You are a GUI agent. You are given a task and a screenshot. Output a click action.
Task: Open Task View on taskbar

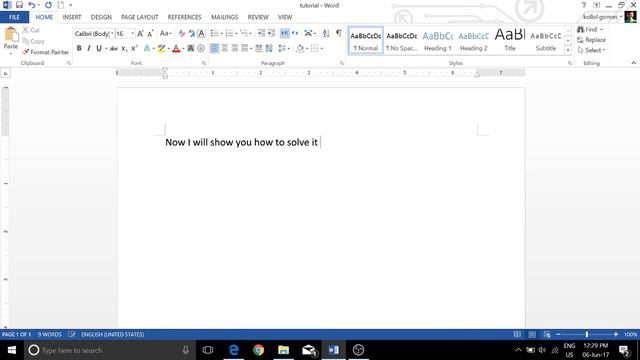pos(208,350)
